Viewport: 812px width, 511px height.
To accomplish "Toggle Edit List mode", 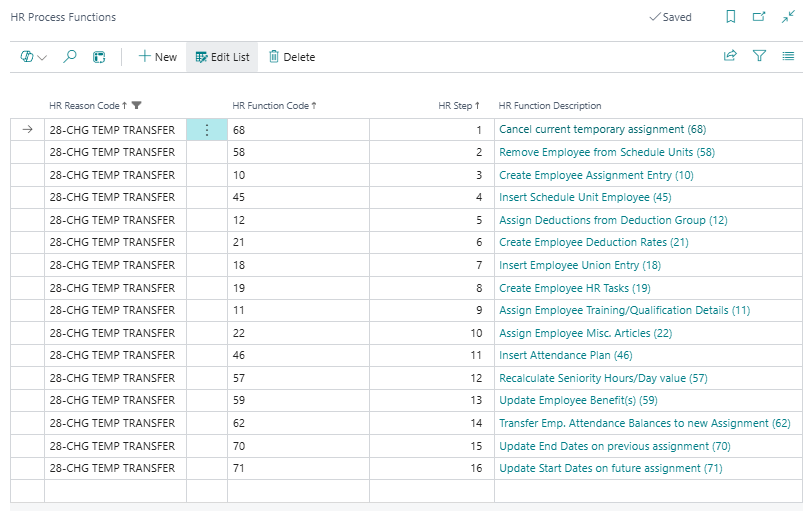I will coord(222,57).
